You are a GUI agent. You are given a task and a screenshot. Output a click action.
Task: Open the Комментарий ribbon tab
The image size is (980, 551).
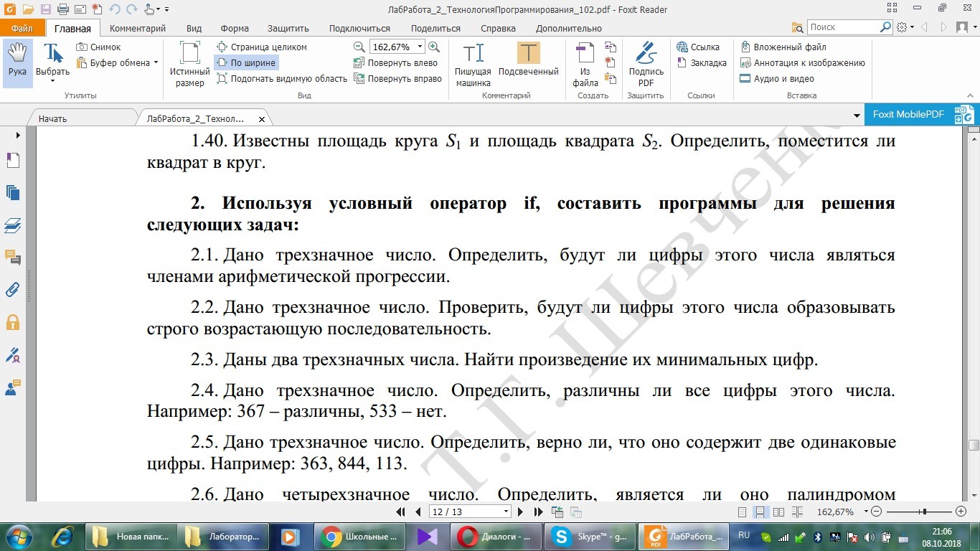click(138, 28)
